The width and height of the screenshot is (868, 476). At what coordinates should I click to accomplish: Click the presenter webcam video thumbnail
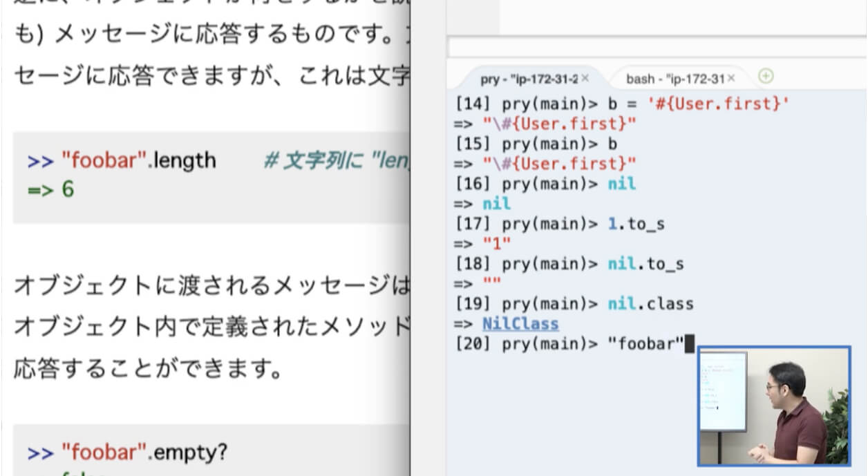[x=774, y=406]
